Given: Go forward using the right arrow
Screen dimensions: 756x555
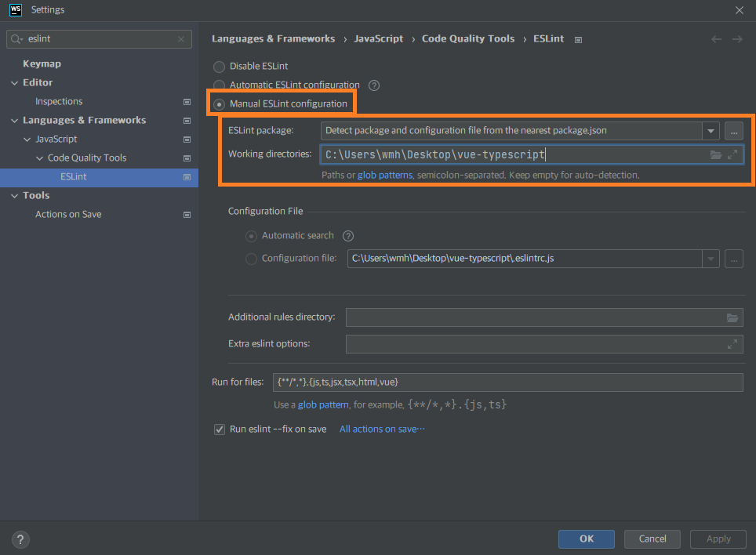Looking at the screenshot, I should coord(737,39).
